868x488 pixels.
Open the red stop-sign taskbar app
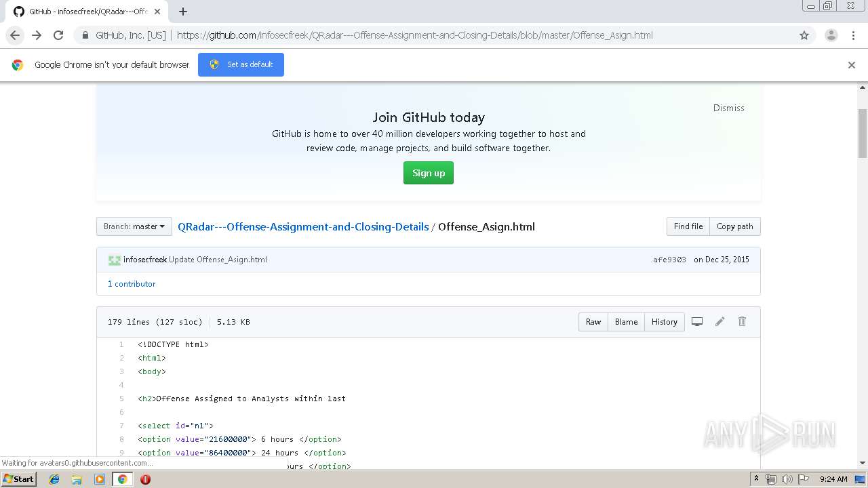pyautogui.click(x=145, y=479)
